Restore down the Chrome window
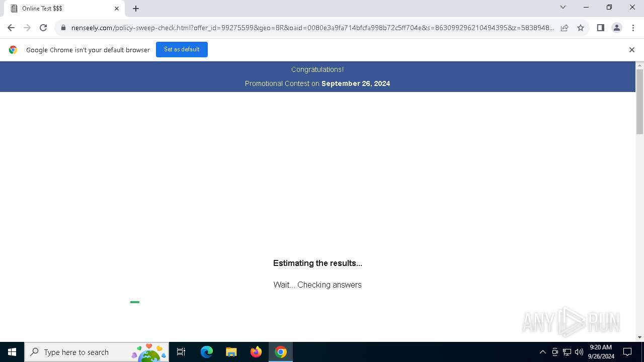This screenshot has width=644, height=362. pos(609,7)
